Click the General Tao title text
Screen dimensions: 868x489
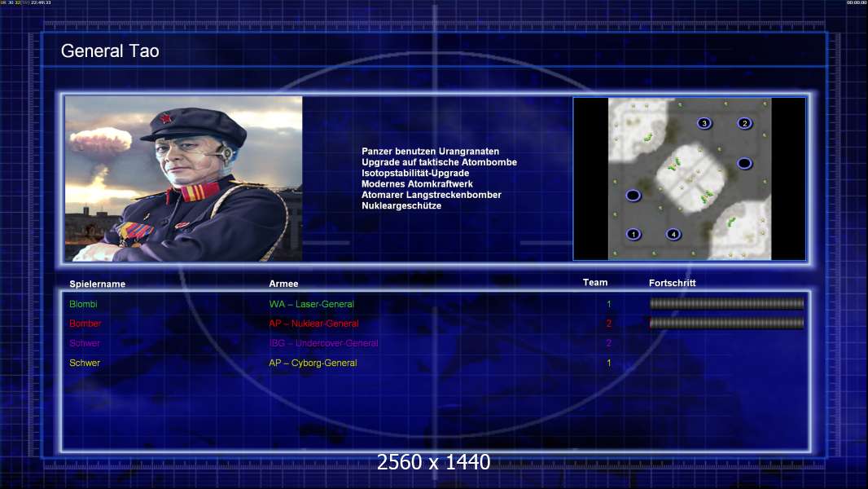click(110, 51)
